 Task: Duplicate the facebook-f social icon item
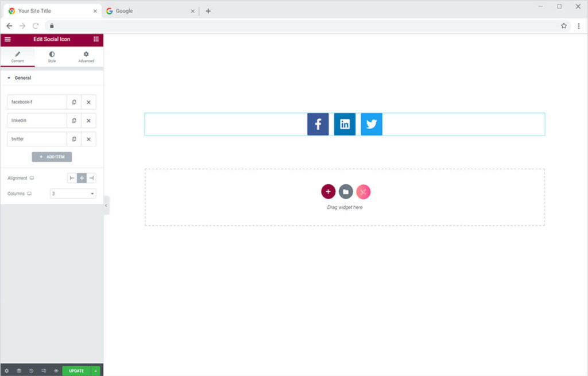[x=74, y=102]
